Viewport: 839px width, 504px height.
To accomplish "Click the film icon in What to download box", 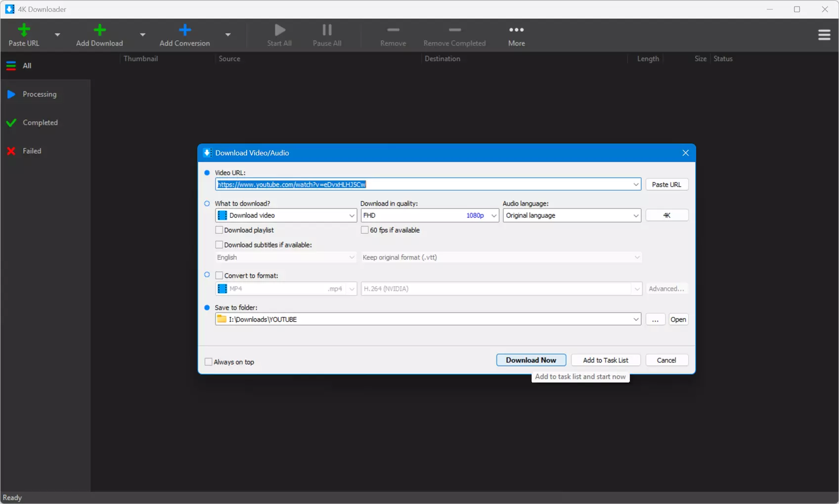I will [222, 215].
